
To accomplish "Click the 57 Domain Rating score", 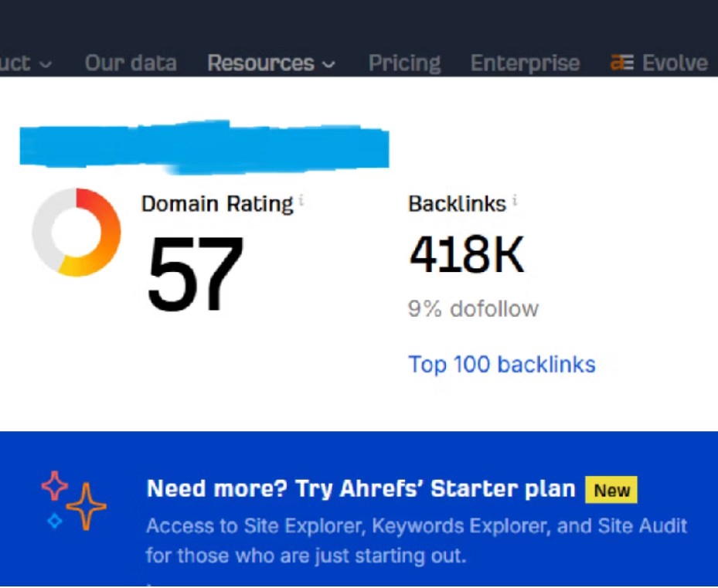I will pyautogui.click(x=195, y=274).
